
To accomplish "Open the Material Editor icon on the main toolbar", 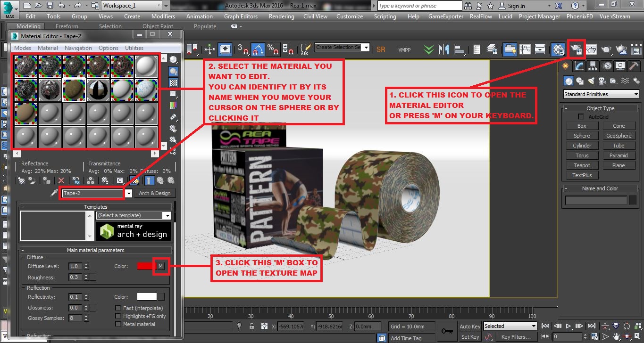I will [576, 49].
